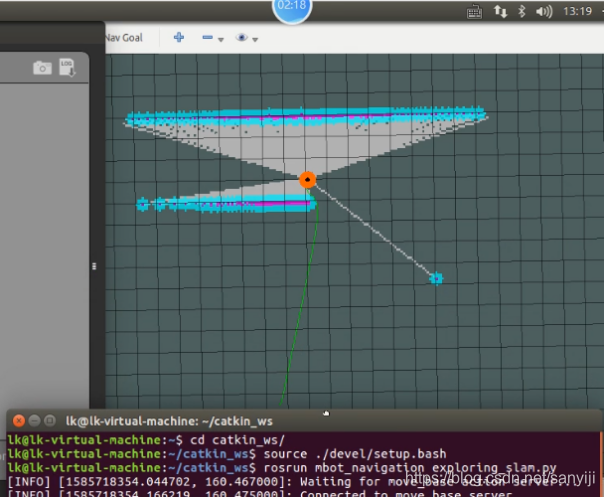Maximize the catkin_ws terminal window
Screen dimensions: 605x497
click(50, 421)
